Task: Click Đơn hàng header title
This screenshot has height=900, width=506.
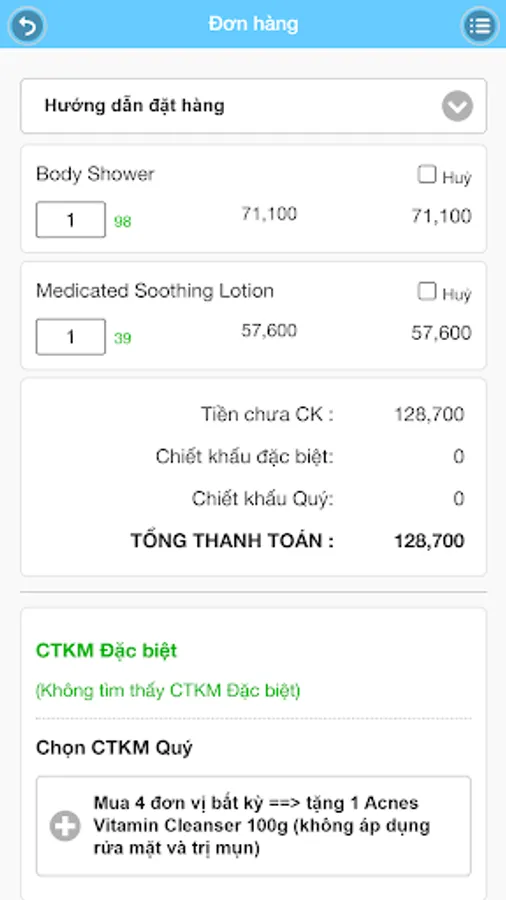Action: (253, 24)
